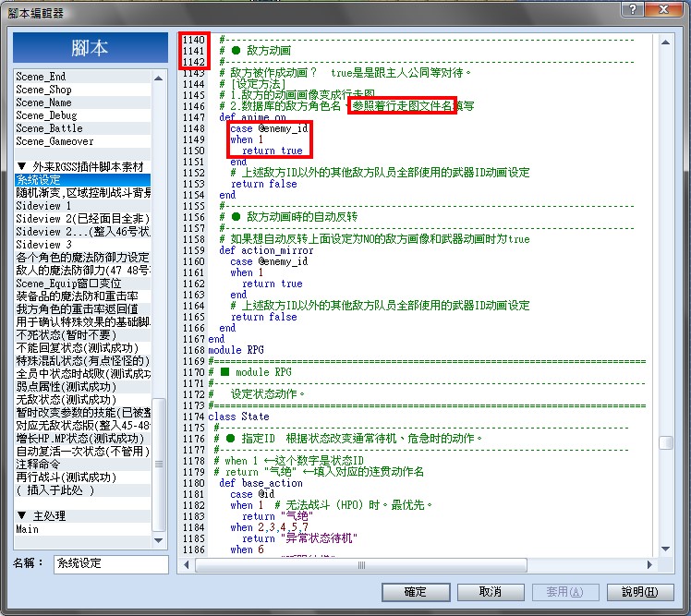Select 暂时改变参数的技能 script
Image resolution: width=691 pixels, height=616 pixels.
coord(82,413)
